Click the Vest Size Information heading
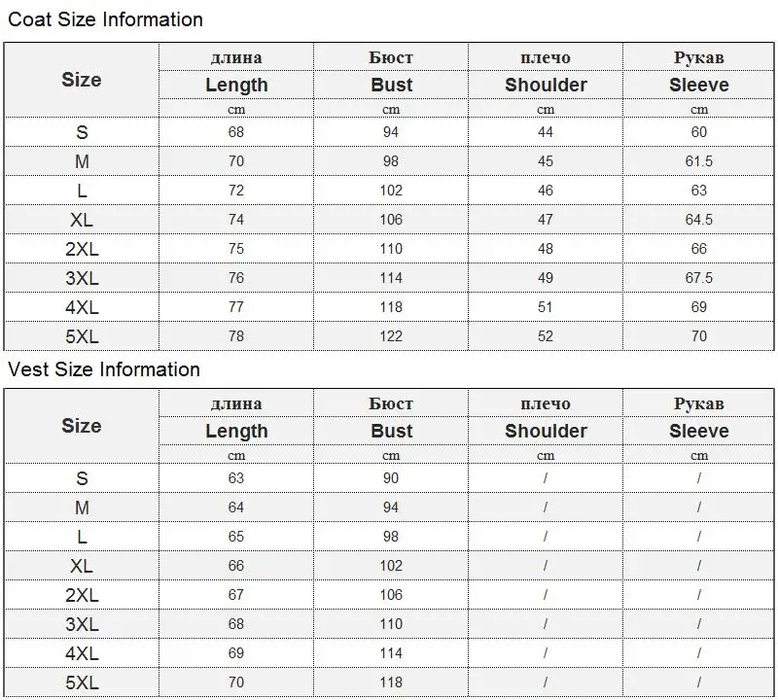778x700 pixels. 104,369
